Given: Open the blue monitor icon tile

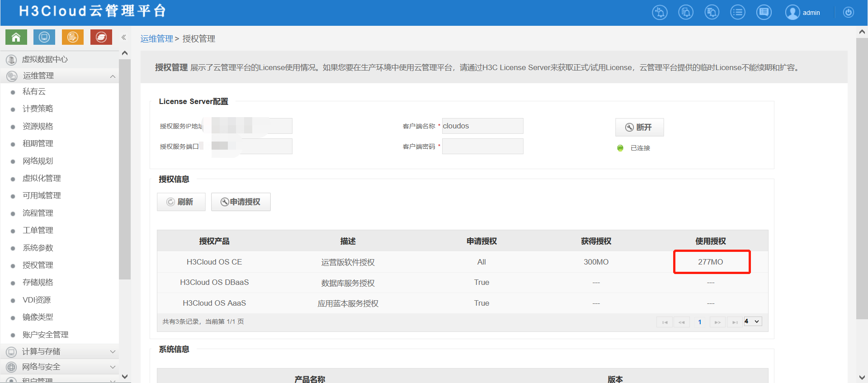Looking at the screenshot, I should click(44, 37).
